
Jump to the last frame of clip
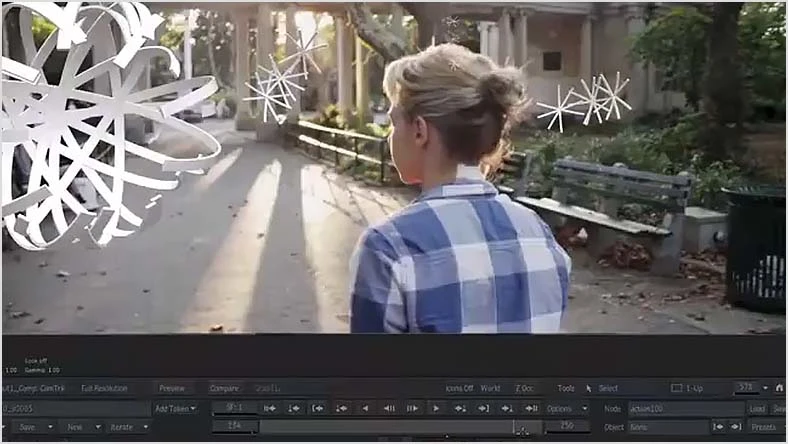[531, 409]
